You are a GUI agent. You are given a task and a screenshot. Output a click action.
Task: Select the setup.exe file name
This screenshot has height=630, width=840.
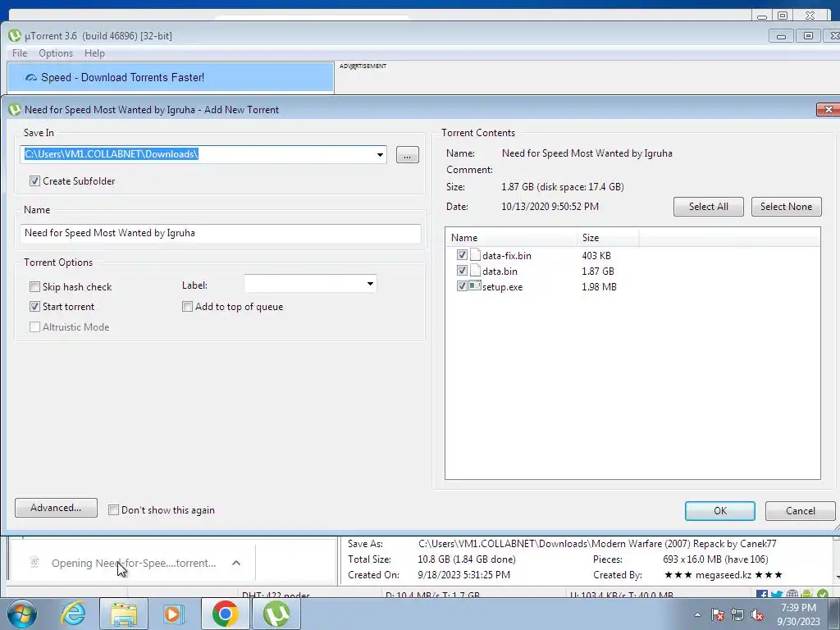[503, 287]
